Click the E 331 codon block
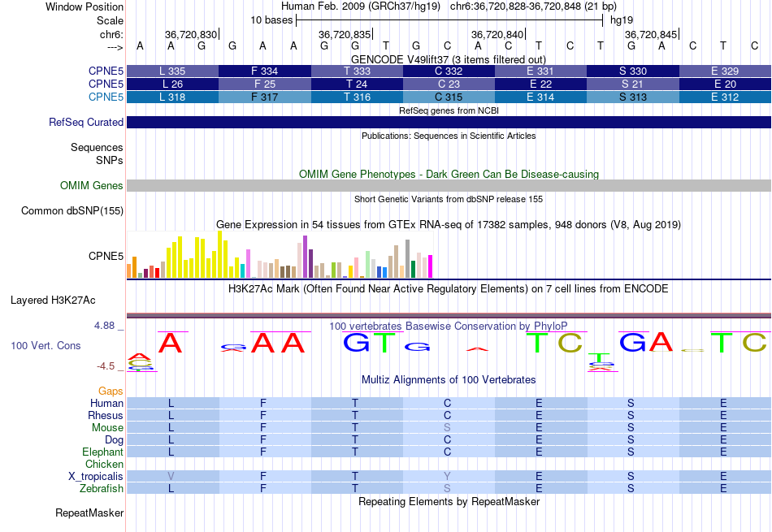Viewport: 772px width, 532px height. tap(540, 71)
